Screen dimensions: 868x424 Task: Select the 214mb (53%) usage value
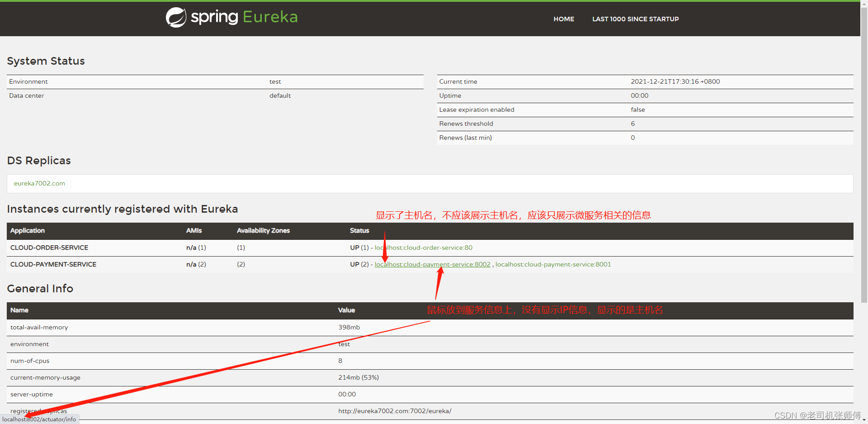(359, 377)
